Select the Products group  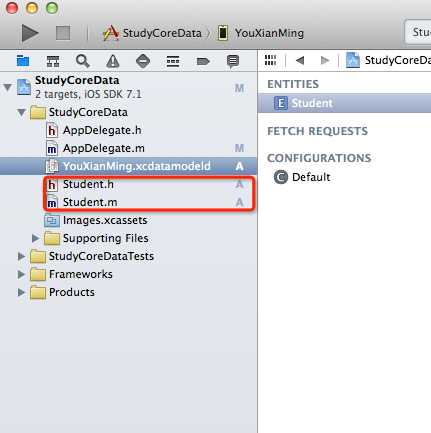(x=128, y=292)
